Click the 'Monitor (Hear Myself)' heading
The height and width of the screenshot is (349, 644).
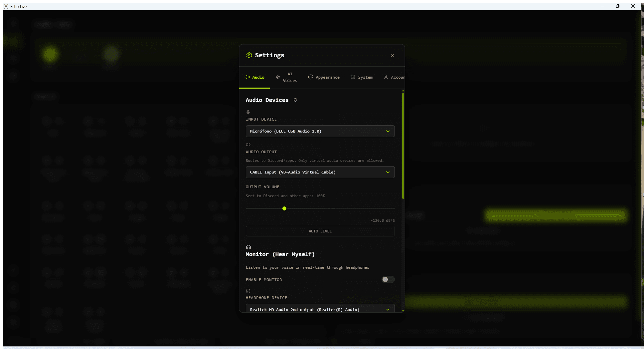tap(280, 254)
